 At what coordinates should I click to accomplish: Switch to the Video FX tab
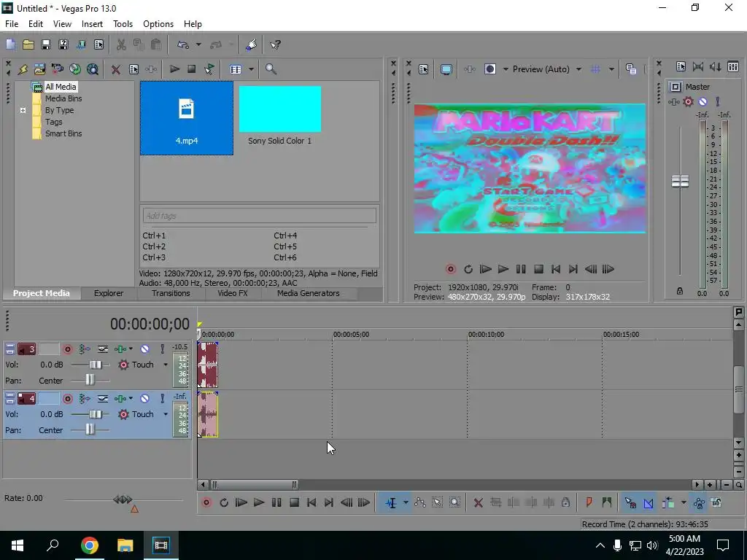click(x=233, y=293)
